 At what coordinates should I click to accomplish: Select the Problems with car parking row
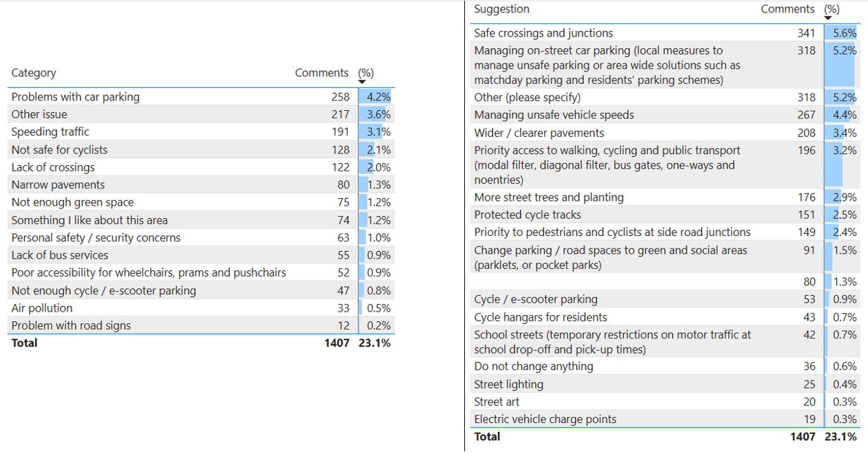pos(76,97)
